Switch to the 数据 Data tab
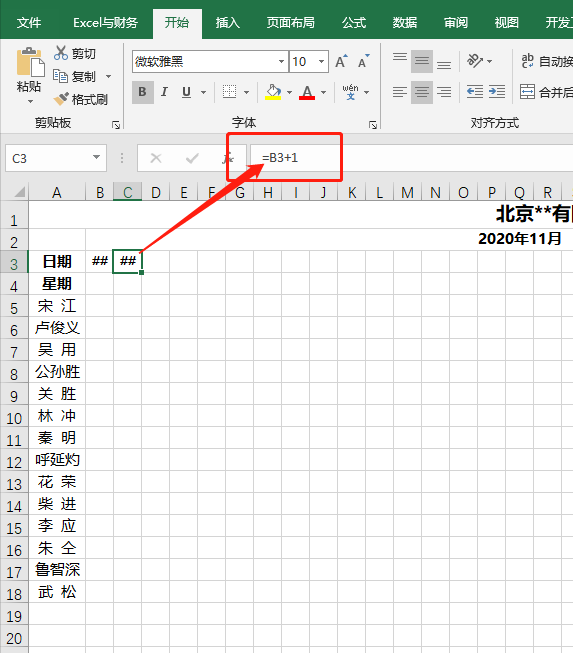573x653 pixels. click(x=405, y=22)
